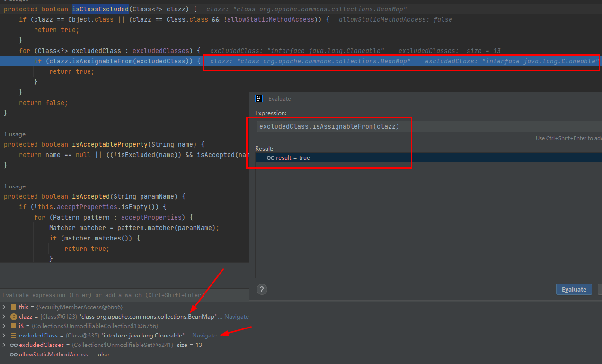Image resolution: width=602 pixels, height=364 pixels.
Task: Click the watch expression input bar
Action: [124, 295]
